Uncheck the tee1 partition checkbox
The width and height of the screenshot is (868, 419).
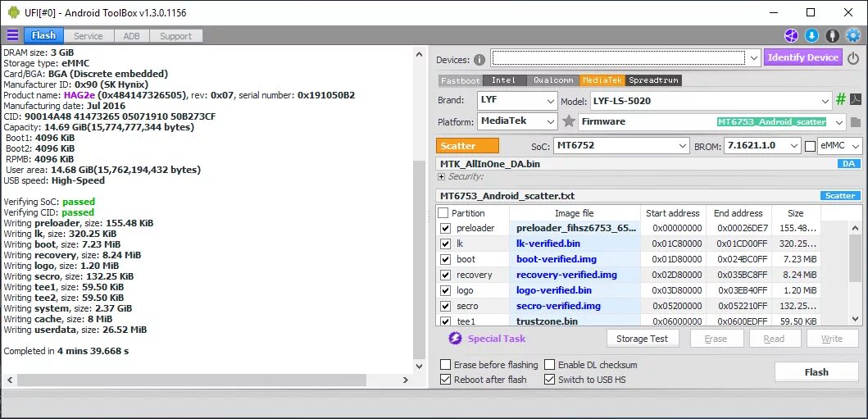(445, 321)
